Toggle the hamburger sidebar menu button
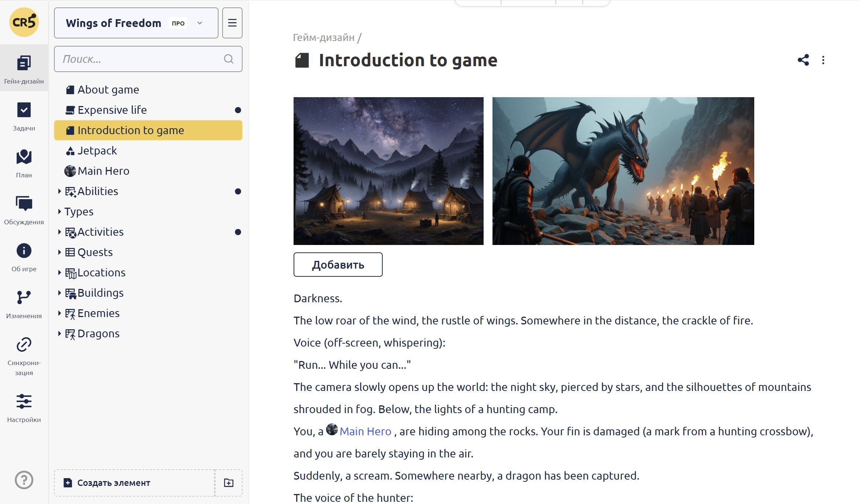Screen dimensions: 860x504 [x=232, y=23]
